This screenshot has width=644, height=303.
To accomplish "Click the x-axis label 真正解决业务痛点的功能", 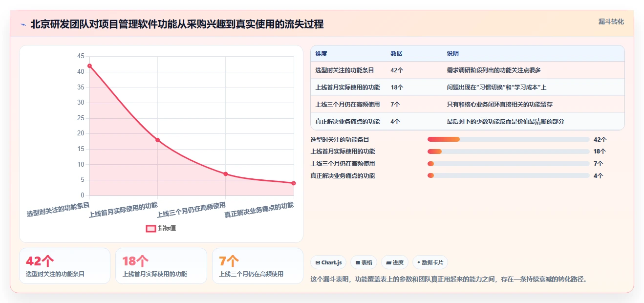I will [259, 210].
